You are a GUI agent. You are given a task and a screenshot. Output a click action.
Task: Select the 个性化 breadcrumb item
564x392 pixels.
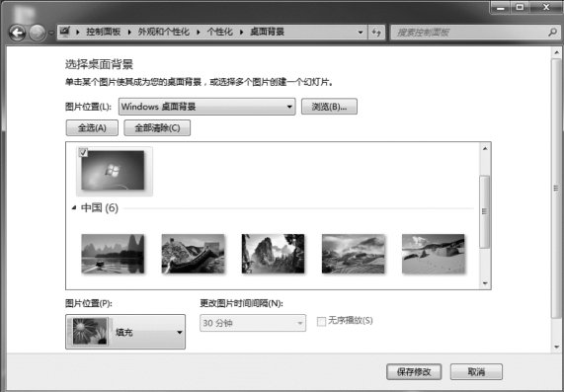click(220, 32)
